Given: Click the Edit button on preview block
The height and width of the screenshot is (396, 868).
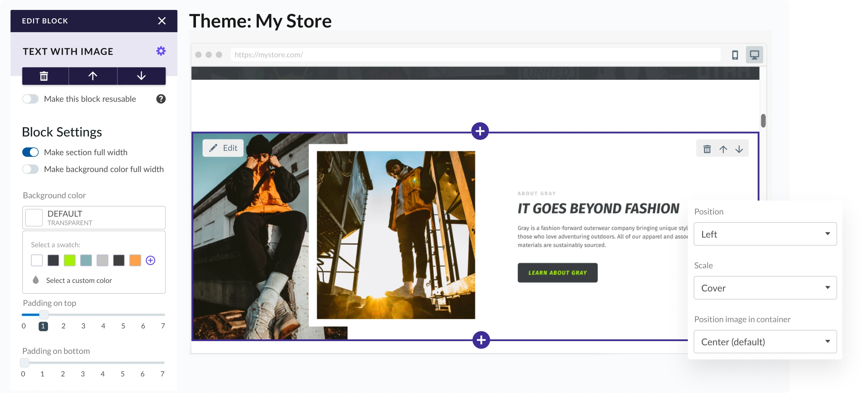Looking at the screenshot, I should pyautogui.click(x=223, y=148).
